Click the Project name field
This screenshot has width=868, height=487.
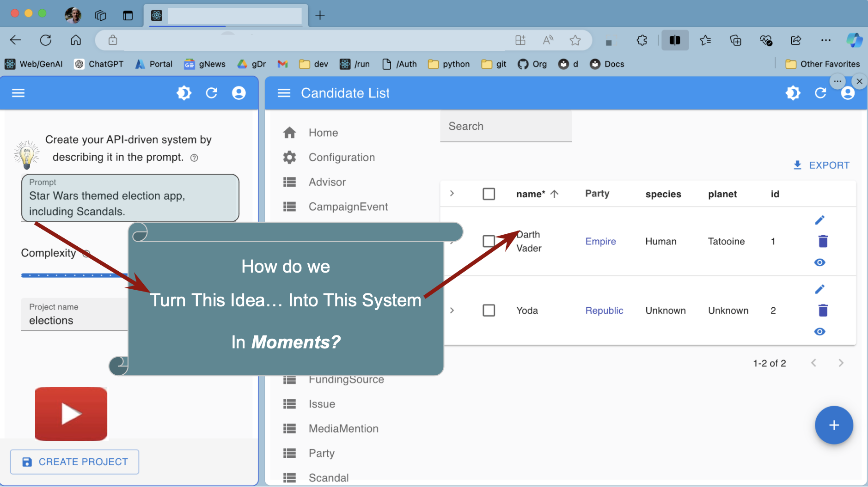click(x=74, y=314)
